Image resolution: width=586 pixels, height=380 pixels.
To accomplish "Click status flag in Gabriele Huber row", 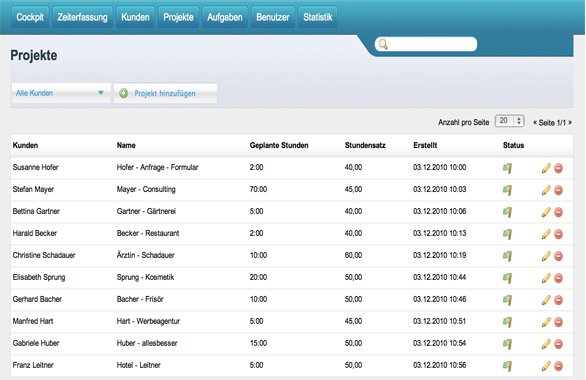I will [508, 344].
